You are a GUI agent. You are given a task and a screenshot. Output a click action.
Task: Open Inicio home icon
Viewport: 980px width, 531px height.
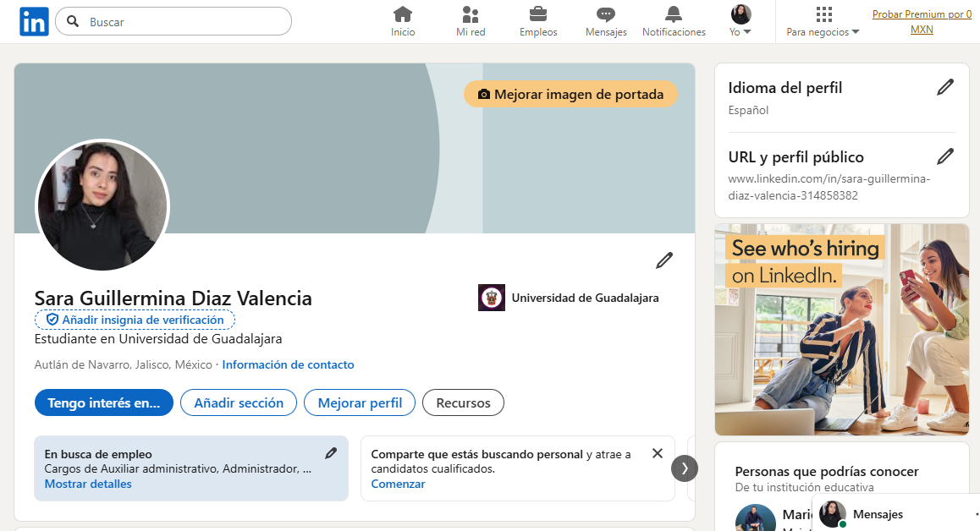click(403, 14)
